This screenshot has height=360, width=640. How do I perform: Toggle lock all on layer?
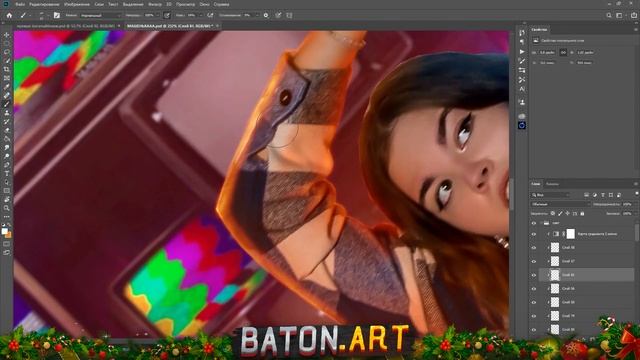click(582, 213)
